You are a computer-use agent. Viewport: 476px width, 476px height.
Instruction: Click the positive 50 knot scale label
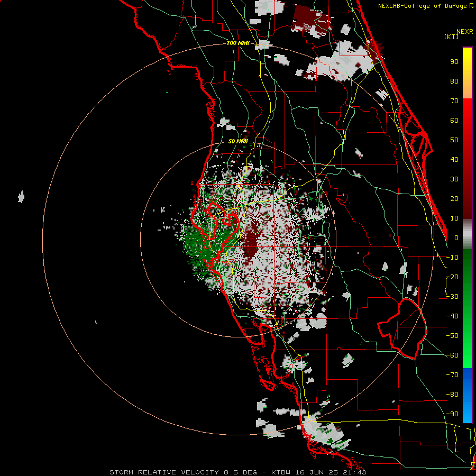tap(454, 140)
